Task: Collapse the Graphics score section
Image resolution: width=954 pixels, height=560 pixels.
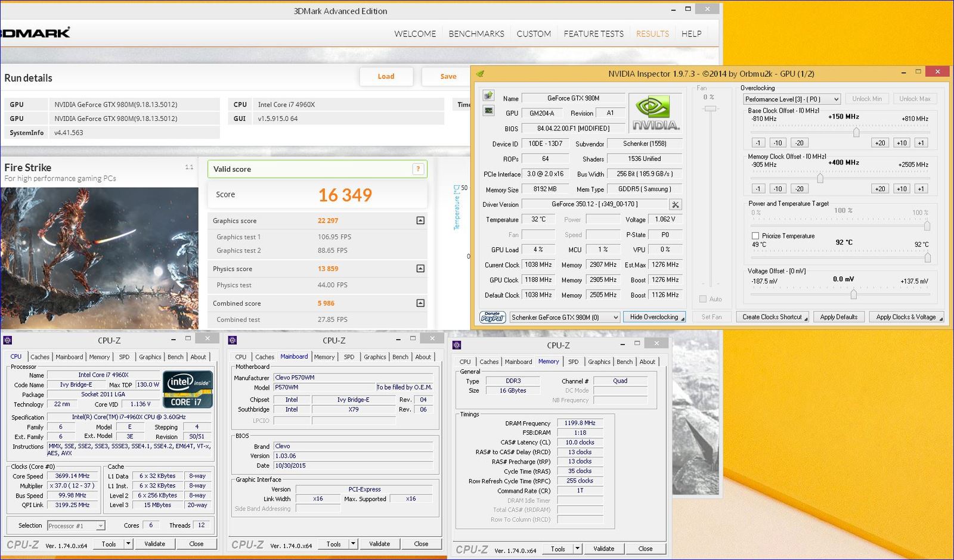Action: click(420, 220)
